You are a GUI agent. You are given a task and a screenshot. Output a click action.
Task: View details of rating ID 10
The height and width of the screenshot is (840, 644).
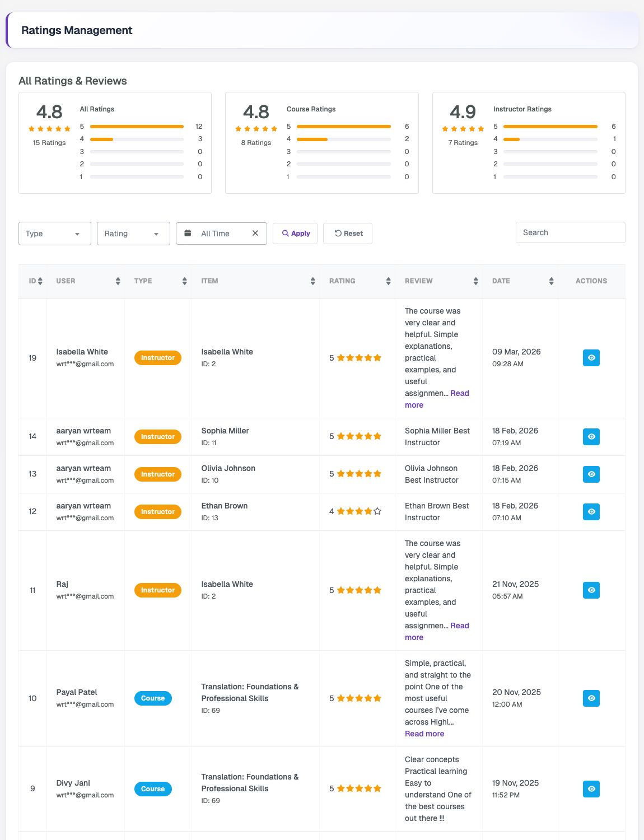point(591,698)
